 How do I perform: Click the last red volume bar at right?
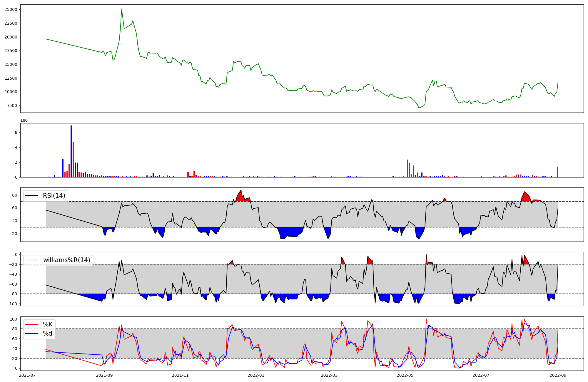(x=557, y=172)
